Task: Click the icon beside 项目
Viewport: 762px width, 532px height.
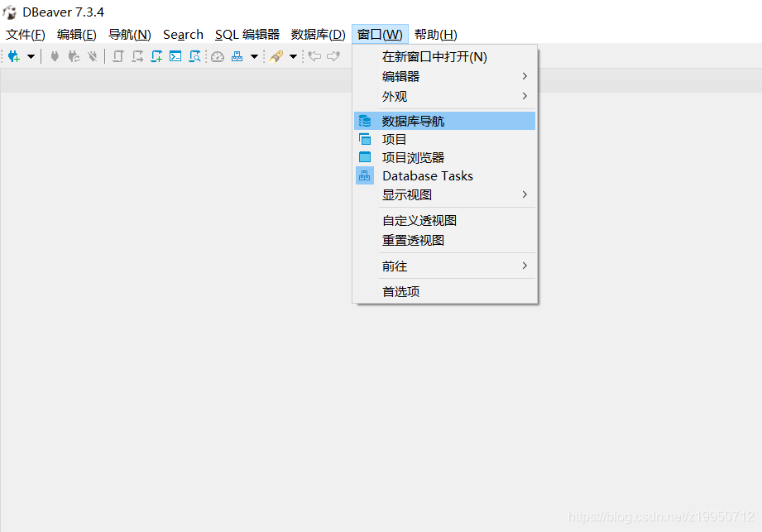Action: click(365, 140)
